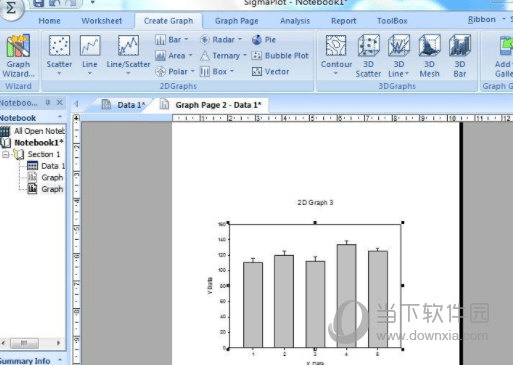
Task: Select the Section 1 tree item
Action: tap(37, 154)
